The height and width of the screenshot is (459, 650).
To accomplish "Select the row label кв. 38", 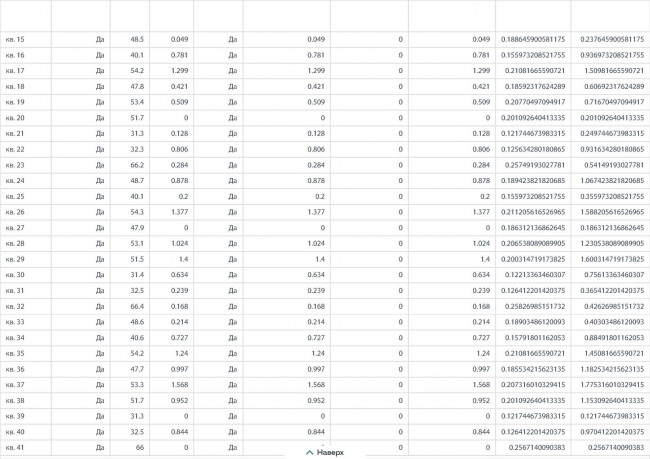I will (x=15, y=401).
